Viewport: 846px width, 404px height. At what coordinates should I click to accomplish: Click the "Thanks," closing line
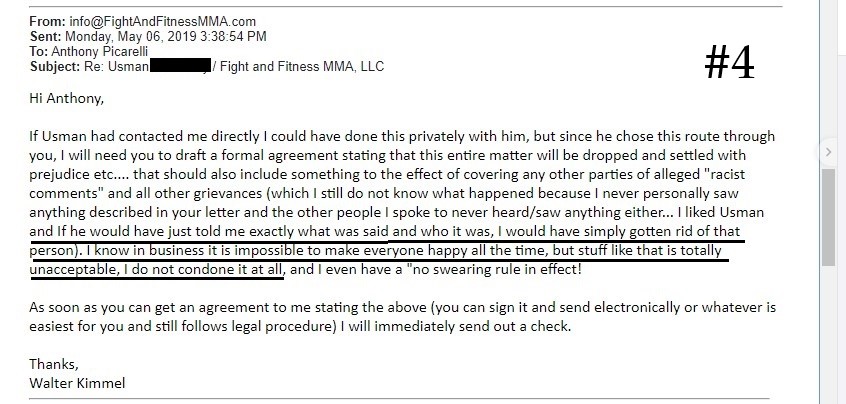click(54, 364)
